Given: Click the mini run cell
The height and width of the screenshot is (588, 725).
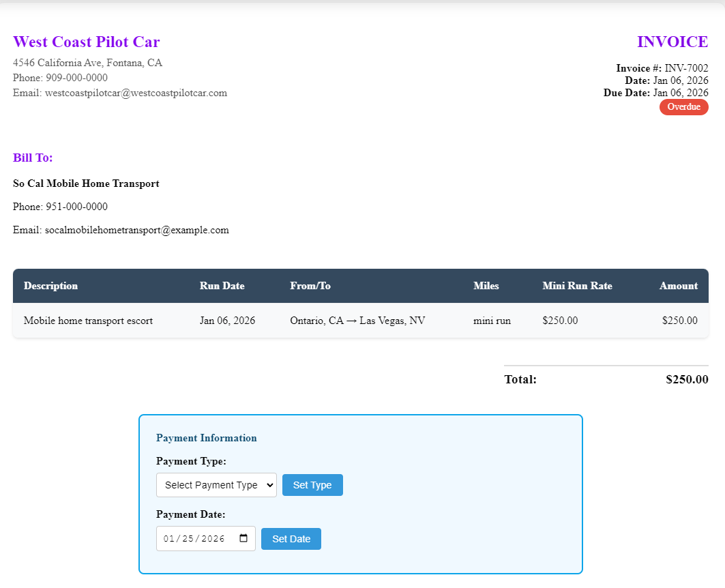Looking at the screenshot, I should click(x=492, y=321).
